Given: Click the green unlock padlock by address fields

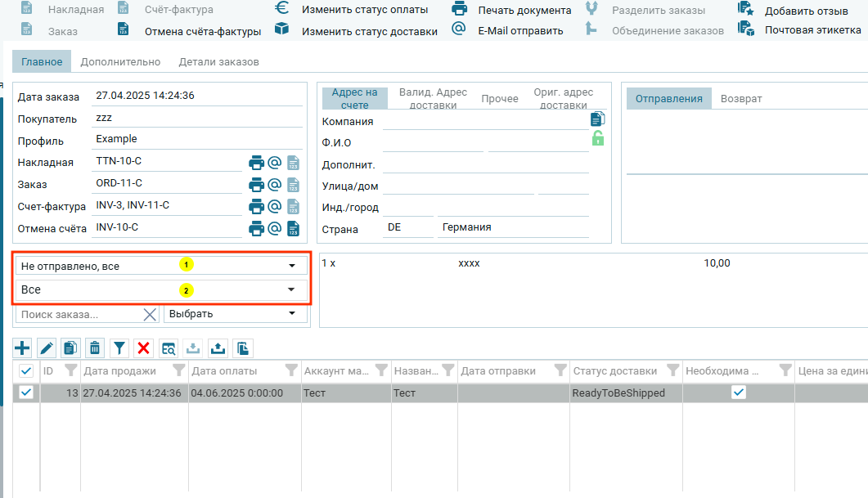Looking at the screenshot, I should tap(597, 138).
